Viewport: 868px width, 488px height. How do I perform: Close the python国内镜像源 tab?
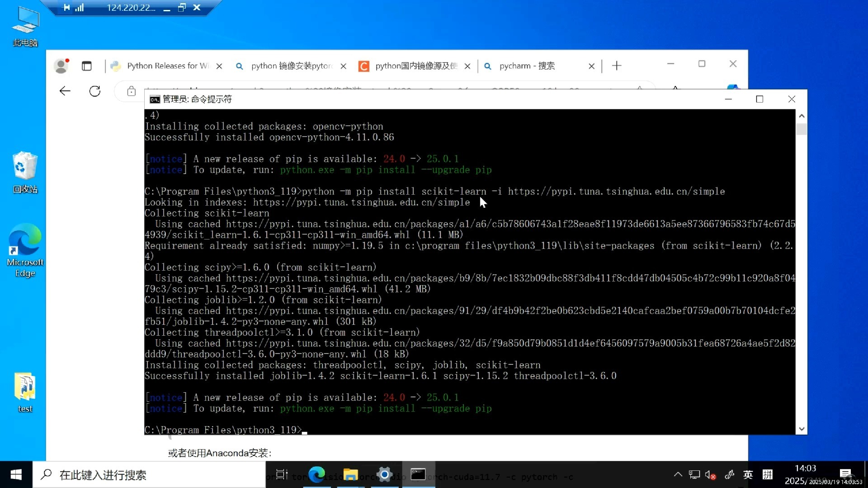[x=467, y=66]
